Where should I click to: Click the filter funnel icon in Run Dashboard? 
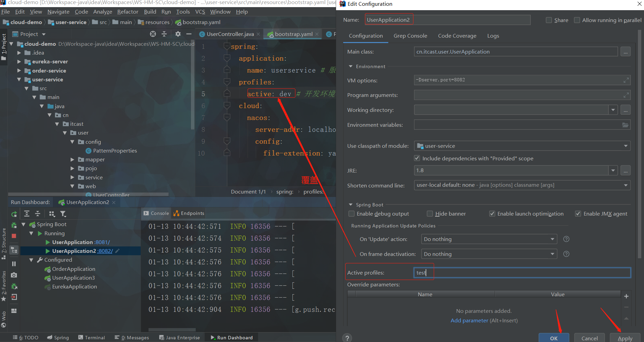[x=63, y=214]
